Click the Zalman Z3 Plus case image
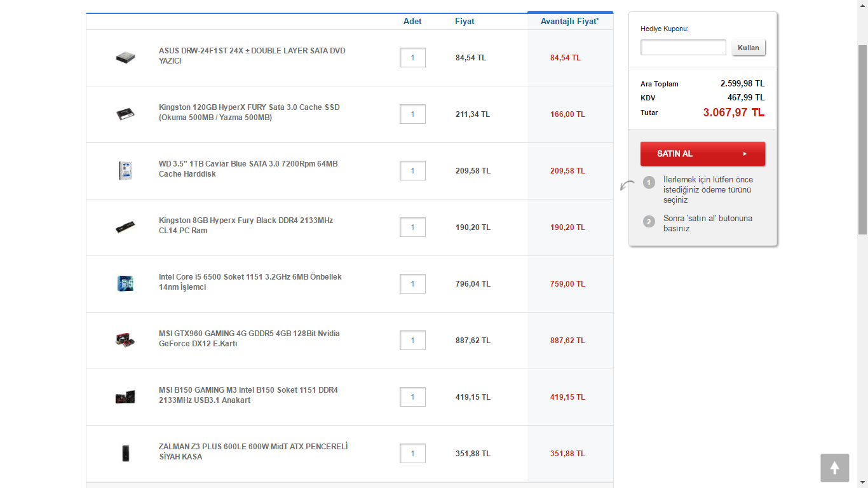 coord(126,454)
